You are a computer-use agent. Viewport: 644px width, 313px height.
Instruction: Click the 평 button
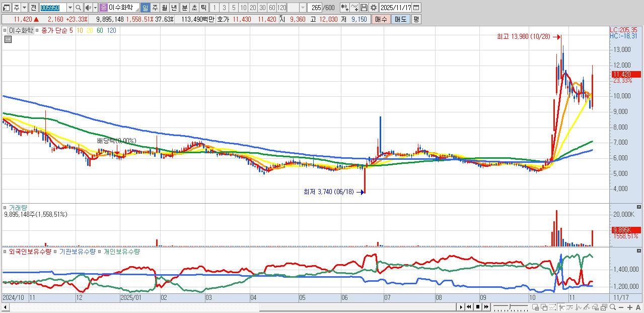point(416,19)
